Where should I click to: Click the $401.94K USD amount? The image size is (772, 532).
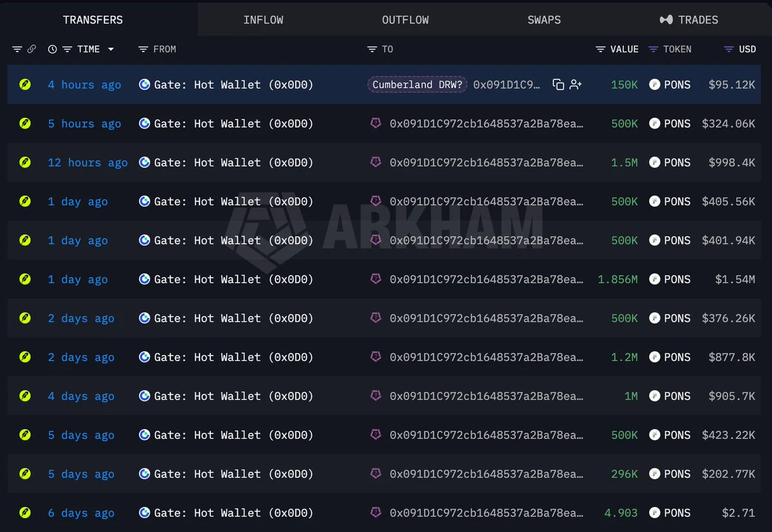[728, 241]
